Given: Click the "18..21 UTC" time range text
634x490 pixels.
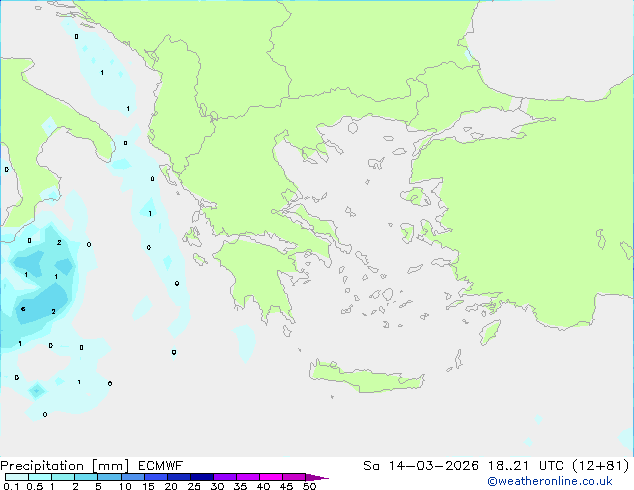Looking at the screenshot, I should (525, 466).
